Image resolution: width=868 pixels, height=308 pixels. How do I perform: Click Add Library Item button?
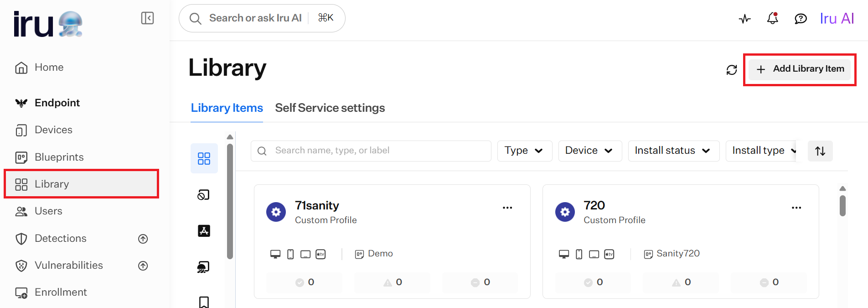pyautogui.click(x=800, y=69)
